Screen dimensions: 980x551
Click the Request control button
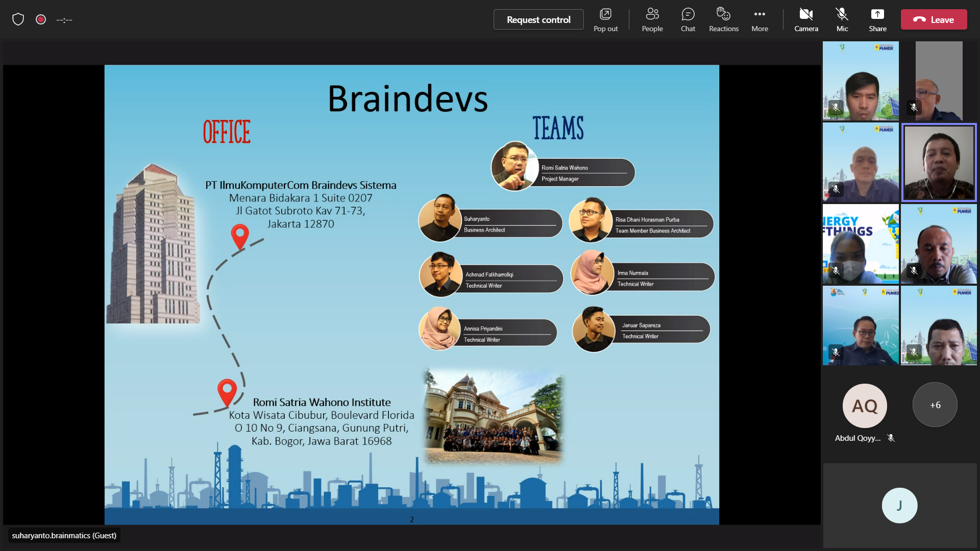pyautogui.click(x=538, y=19)
